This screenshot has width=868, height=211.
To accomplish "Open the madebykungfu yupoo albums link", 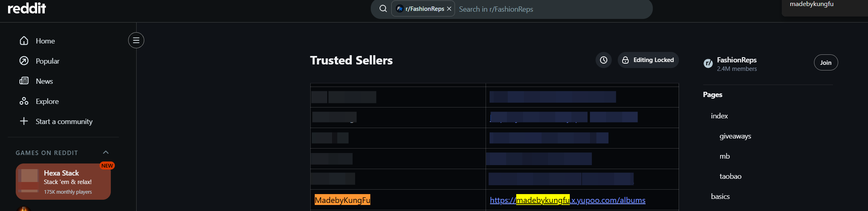I will 567,200.
